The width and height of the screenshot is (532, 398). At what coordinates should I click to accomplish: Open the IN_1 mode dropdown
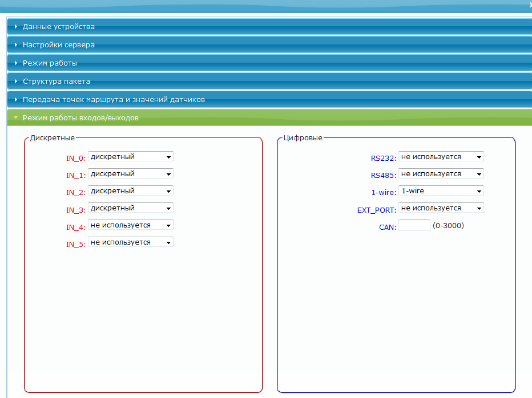[131, 174]
